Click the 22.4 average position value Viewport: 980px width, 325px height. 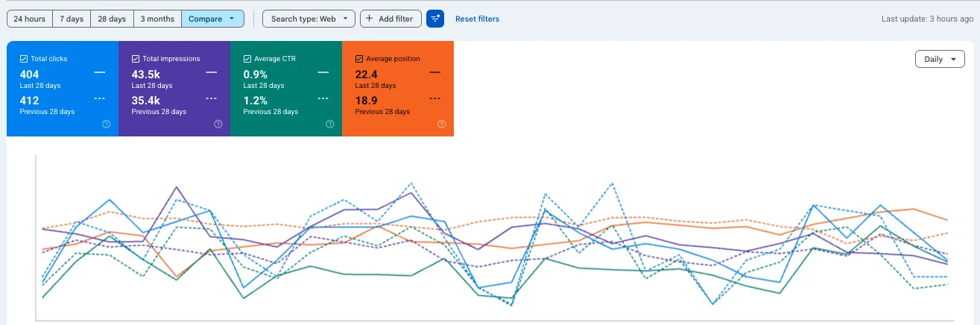(367, 74)
